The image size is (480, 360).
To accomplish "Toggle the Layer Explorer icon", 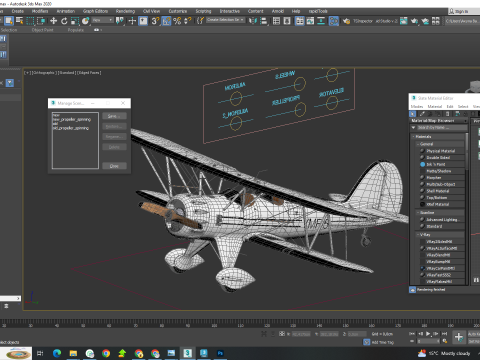I will [287, 21].
